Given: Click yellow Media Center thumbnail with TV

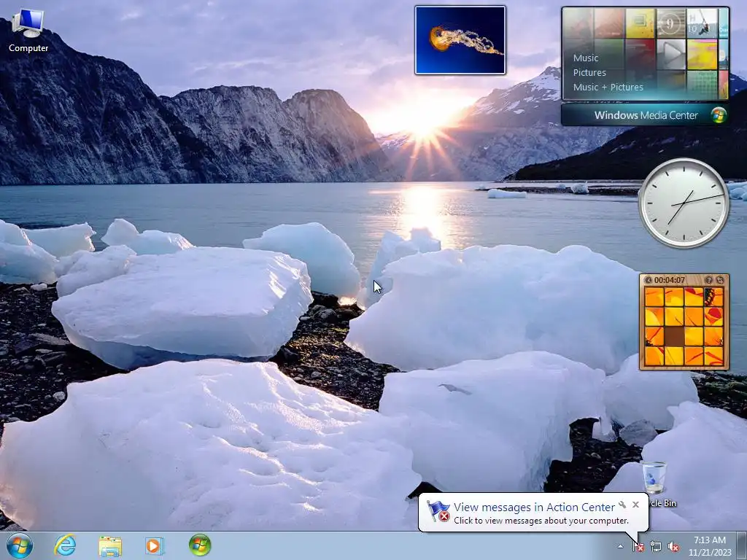Looking at the screenshot, I should click(x=640, y=23).
